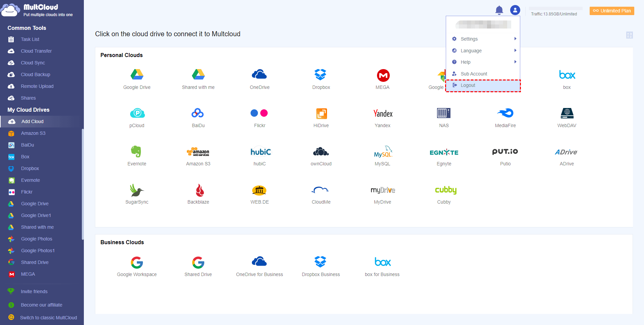Connect the ADrive icon

tap(566, 152)
